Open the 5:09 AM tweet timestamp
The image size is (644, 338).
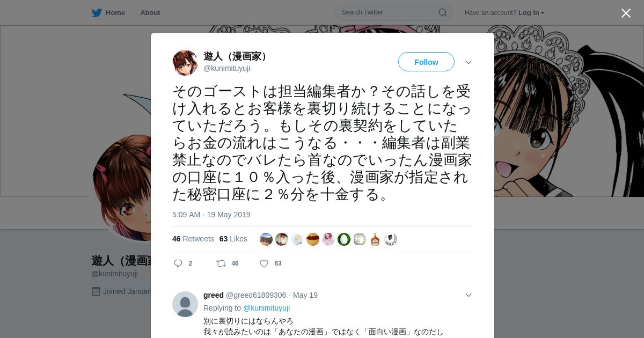[211, 215]
